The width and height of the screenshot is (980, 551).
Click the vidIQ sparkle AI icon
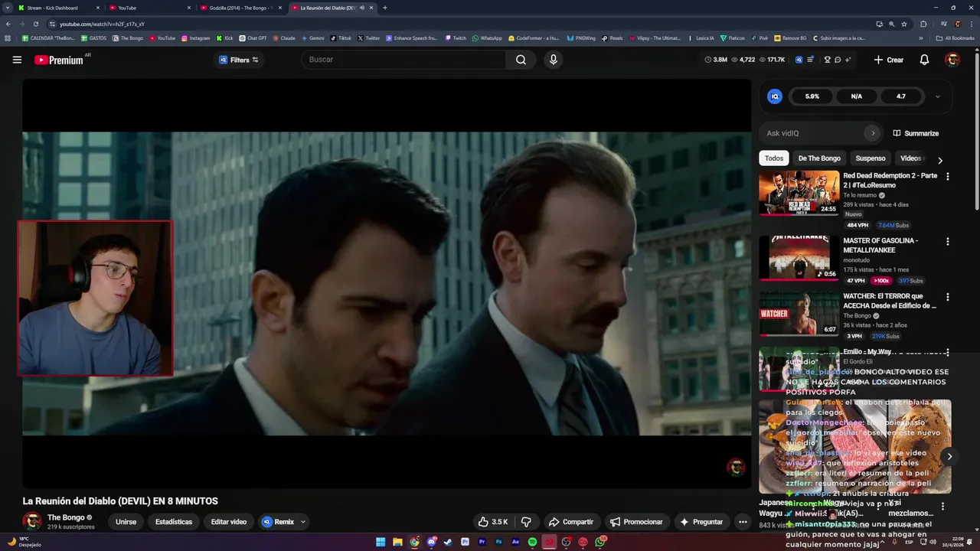[848, 60]
